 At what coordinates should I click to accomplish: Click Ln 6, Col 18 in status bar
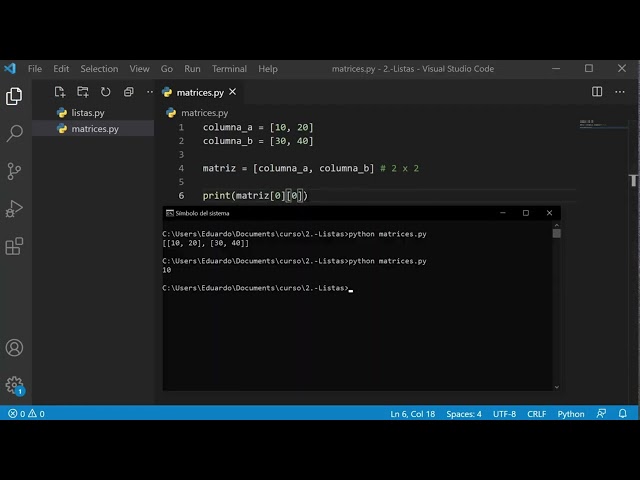tap(412, 413)
